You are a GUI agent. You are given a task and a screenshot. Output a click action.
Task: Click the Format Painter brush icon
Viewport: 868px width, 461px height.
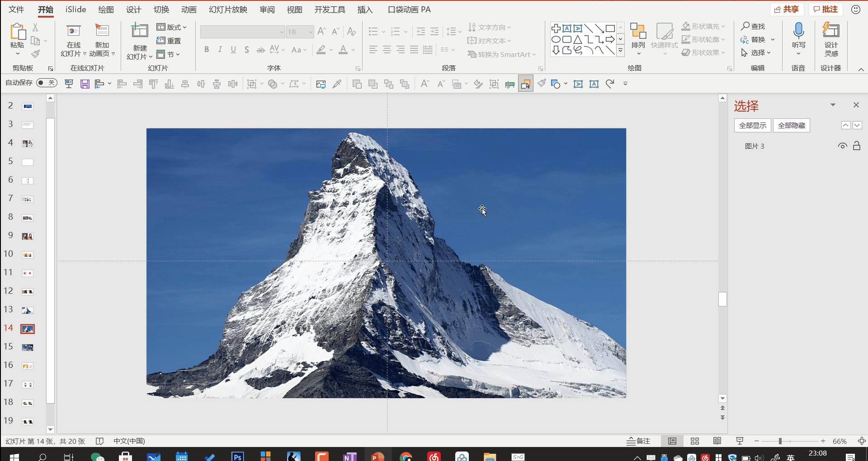(x=36, y=54)
